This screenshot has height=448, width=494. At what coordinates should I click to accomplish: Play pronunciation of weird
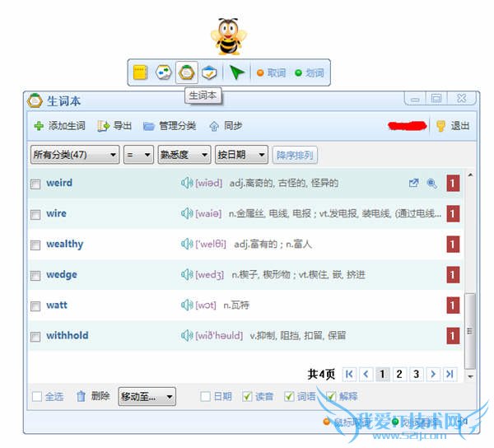coord(187,183)
